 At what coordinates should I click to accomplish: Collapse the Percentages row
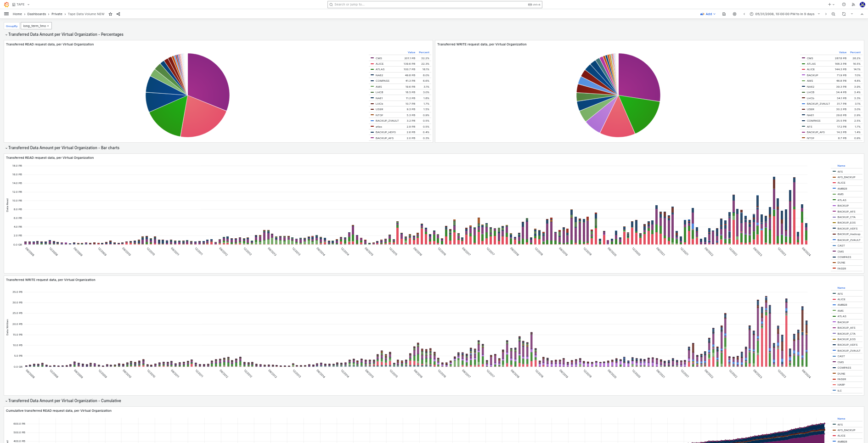click(x=6, y=34)
